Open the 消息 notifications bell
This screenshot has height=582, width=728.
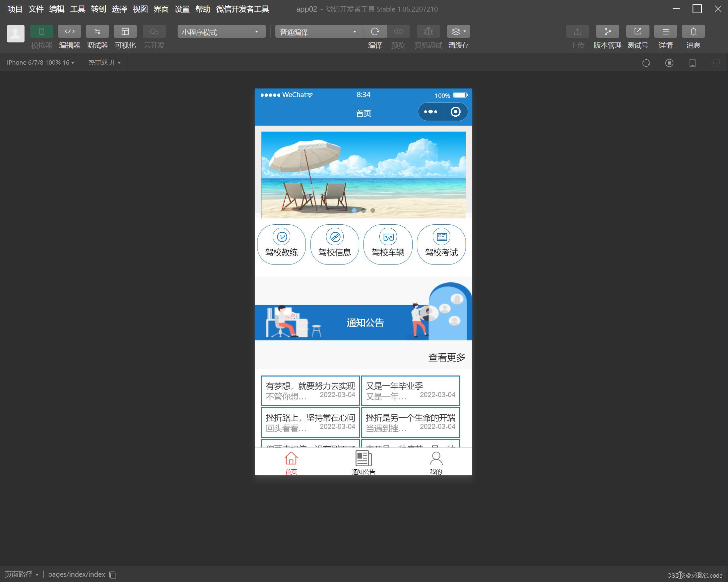(x=693, y=31)
